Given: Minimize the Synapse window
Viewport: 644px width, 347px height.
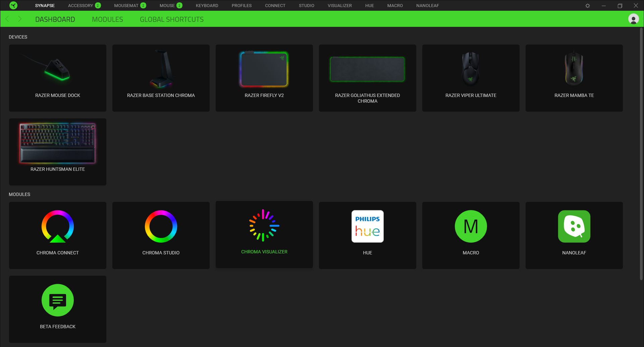Looking at the screenshot, I should 604,6.
